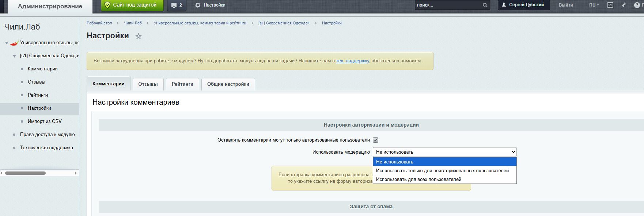Click the gear icon next to Настройки

pyautogui.click(x=198, y=5)
